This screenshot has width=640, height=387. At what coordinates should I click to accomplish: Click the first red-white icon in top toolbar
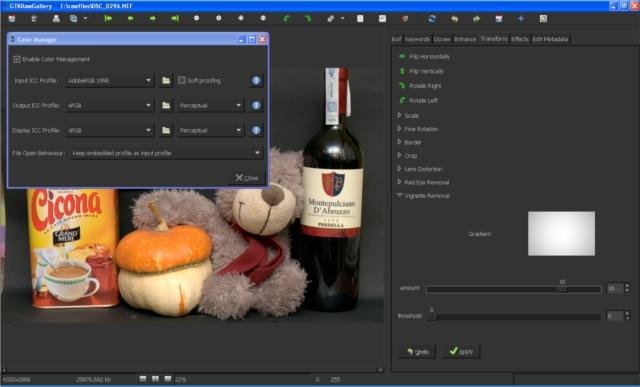(12, 19)
